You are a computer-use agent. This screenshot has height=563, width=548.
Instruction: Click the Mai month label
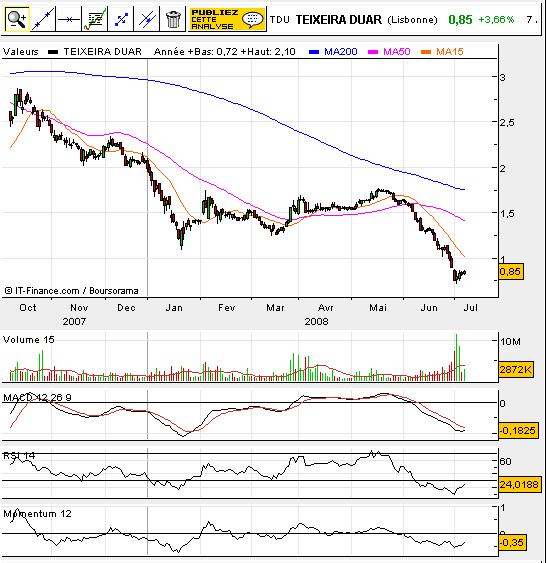point(378,308)
